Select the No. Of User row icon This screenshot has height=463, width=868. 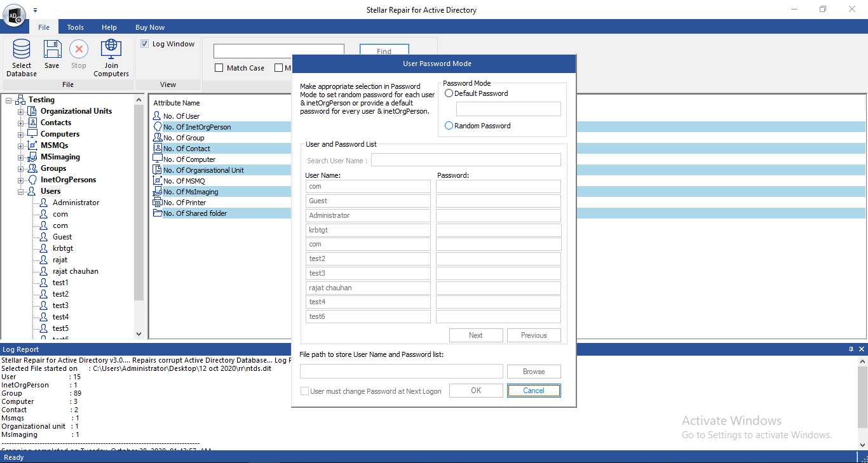(158, 116)
